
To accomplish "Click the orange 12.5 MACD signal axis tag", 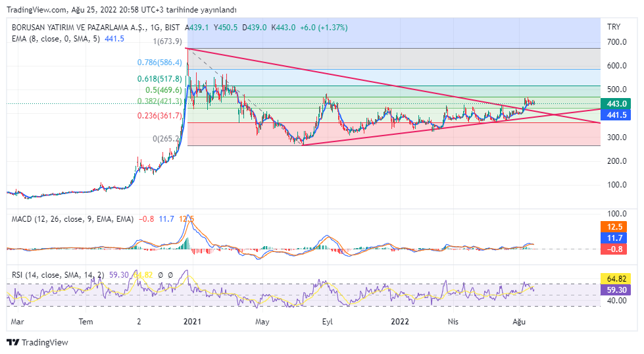I will point(614,227).
